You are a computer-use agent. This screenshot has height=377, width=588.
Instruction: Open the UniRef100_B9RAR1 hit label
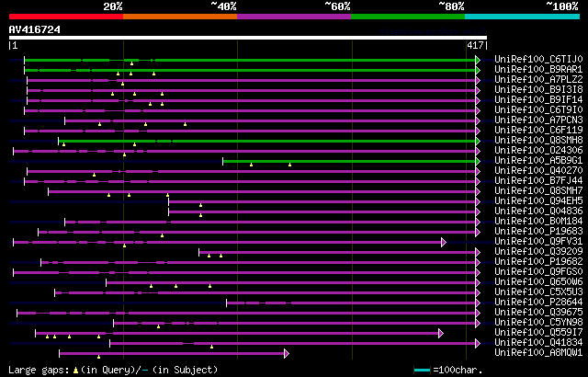(538, 69)
